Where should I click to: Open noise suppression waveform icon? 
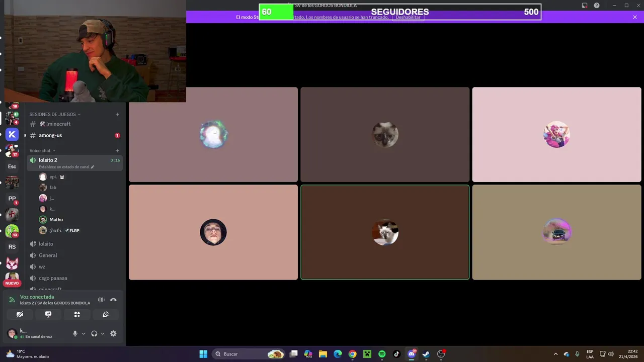pos(101,300)
